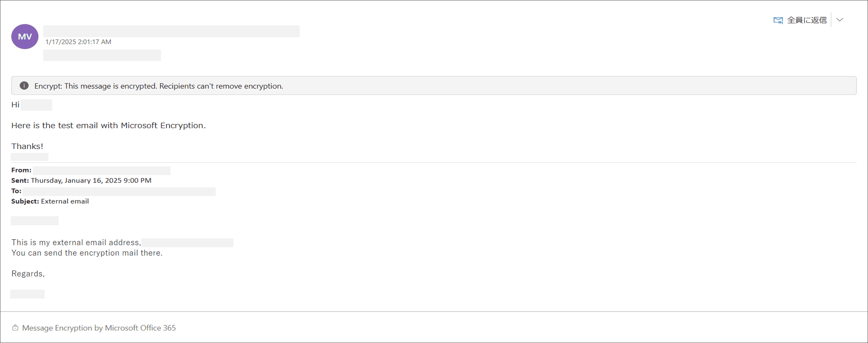This screenshot has width=868, height=343.
Task: Click the line about Microsoft Encryption test email
Action: click(108, 125)
